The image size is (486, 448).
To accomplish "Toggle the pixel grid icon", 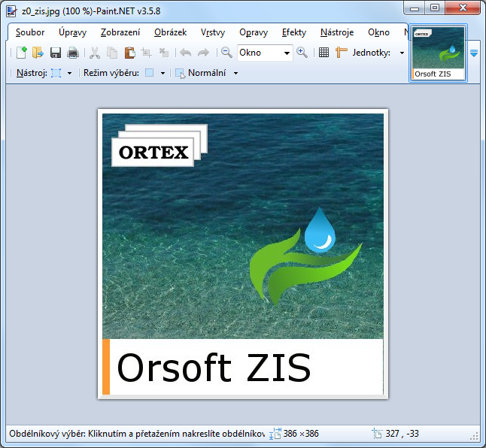I will [x=323, y=53].
